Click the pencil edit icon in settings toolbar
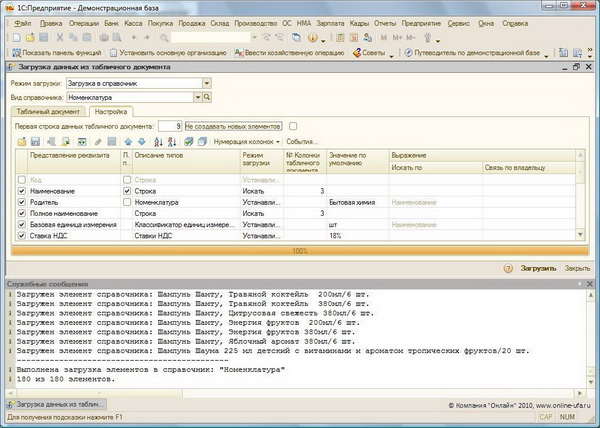Image resolution: width=600 pixels, height=428 pixels. click(98, 142)
